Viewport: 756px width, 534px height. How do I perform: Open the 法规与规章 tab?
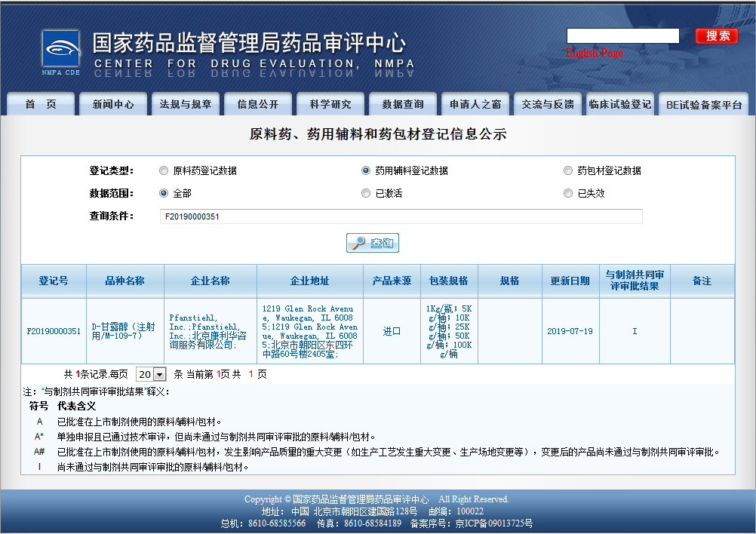(186, 104)
